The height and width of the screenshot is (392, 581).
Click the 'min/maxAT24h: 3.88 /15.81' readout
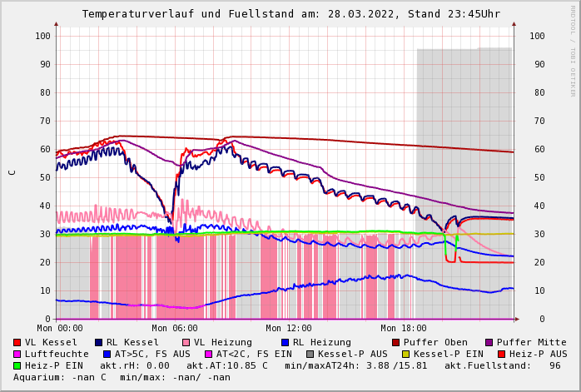point(355,365)
